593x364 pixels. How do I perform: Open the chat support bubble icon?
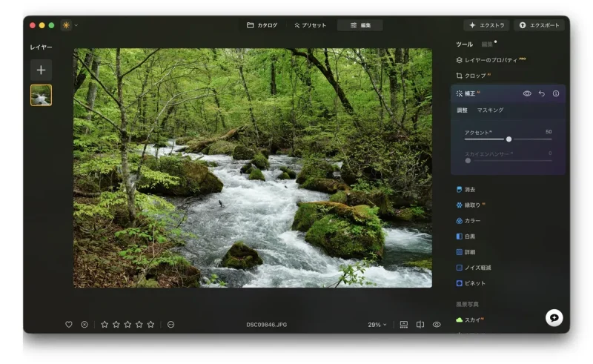click(x=554, y=317)
